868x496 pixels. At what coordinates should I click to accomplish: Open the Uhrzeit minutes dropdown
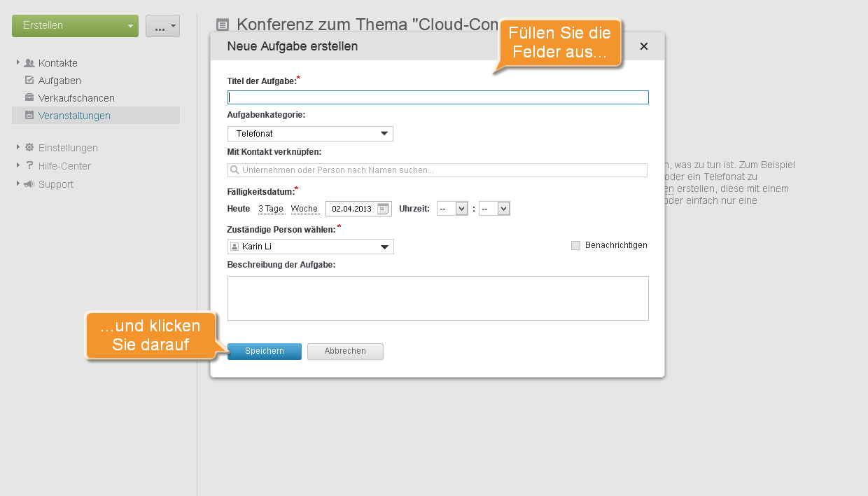click(494, 208)
